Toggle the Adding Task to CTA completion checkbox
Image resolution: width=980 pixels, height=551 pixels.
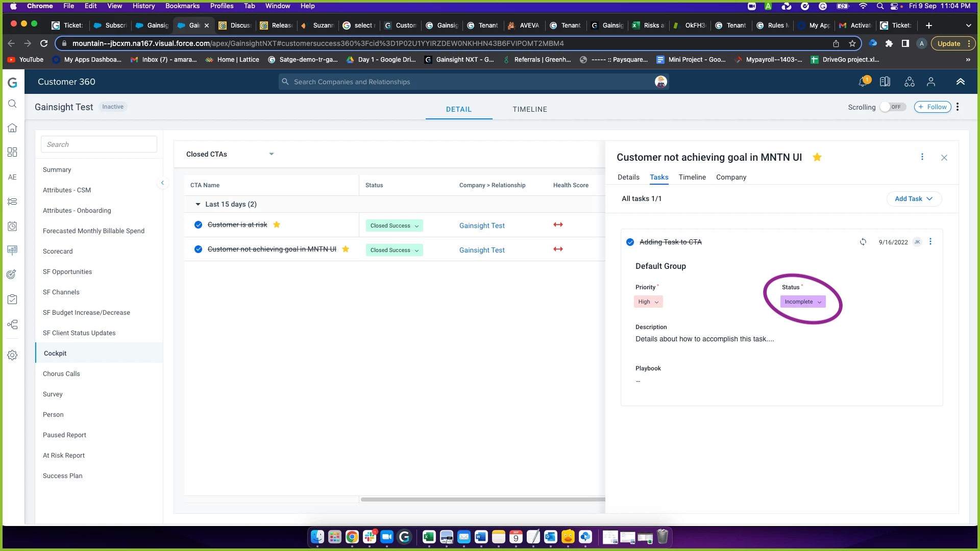(630, 242)
